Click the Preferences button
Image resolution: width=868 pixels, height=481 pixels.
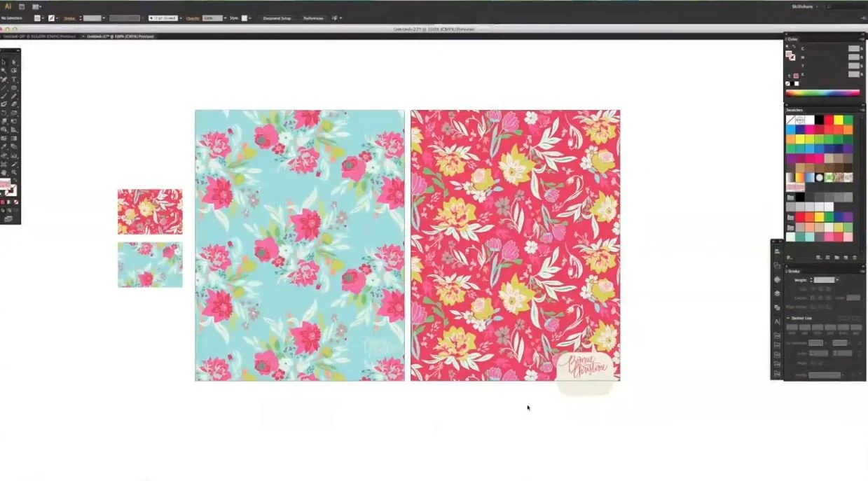[x=313, y=18]
